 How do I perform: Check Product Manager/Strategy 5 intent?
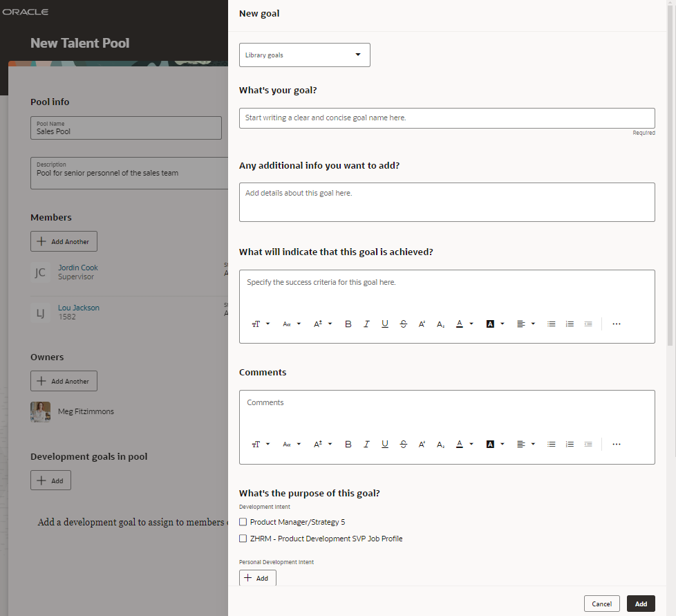(x=243, y=522)
